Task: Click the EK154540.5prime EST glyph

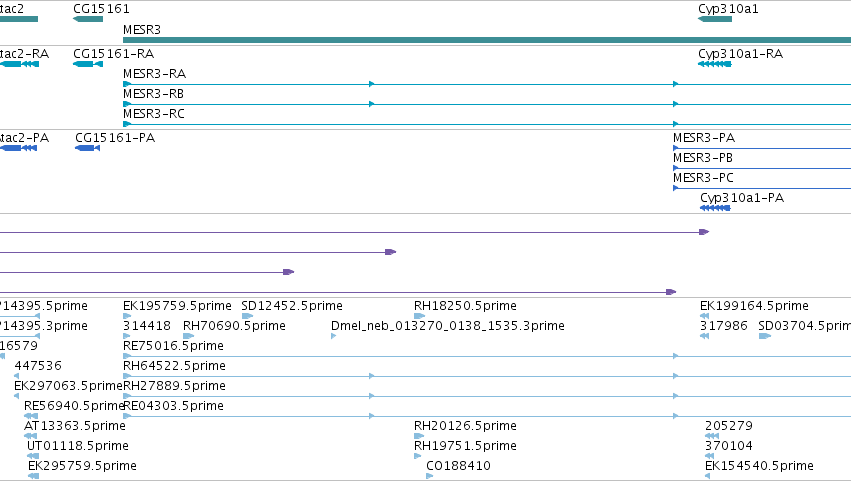Action: tap(708, 476)
